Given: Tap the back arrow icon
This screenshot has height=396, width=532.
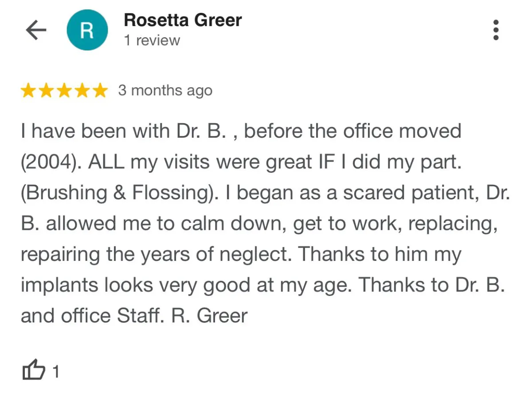Looking at the screenshot, I should 36,30.
